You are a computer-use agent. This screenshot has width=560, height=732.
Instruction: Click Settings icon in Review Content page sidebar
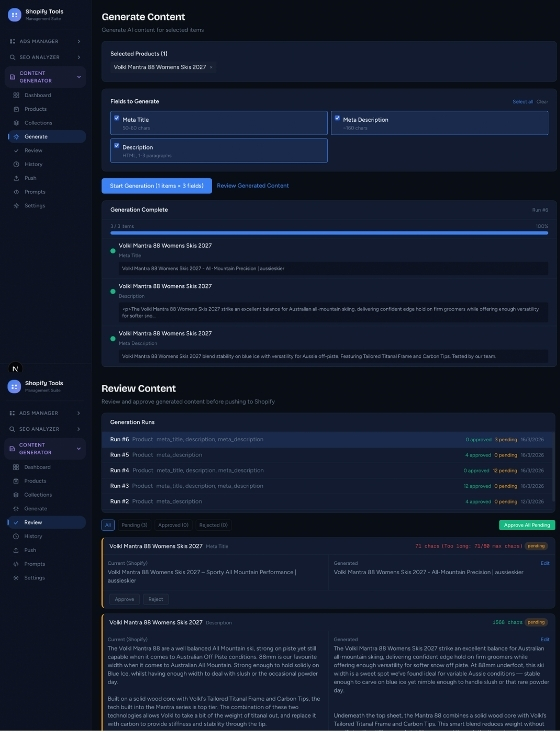16,578
